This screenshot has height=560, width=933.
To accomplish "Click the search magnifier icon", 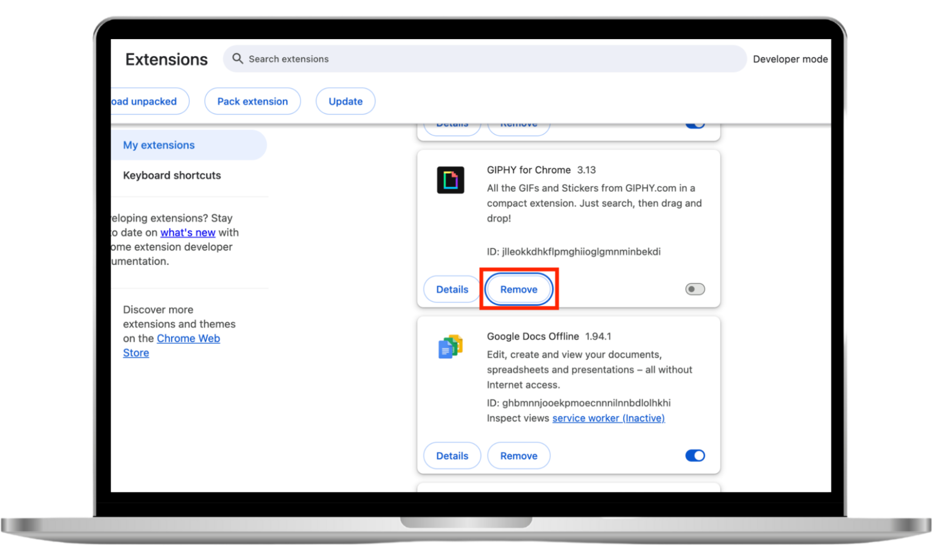I will coord(238,59).
